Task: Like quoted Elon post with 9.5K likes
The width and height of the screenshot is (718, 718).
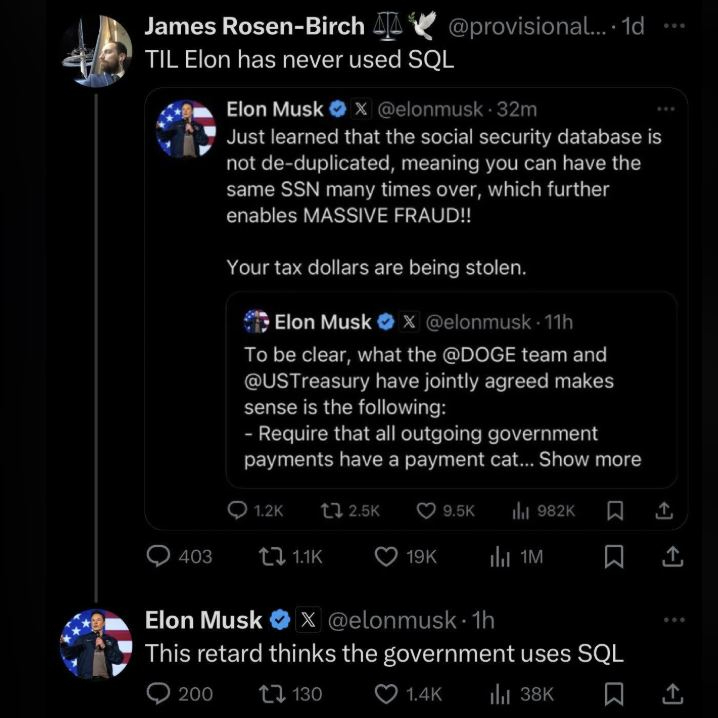Action: tap(426, 510)
